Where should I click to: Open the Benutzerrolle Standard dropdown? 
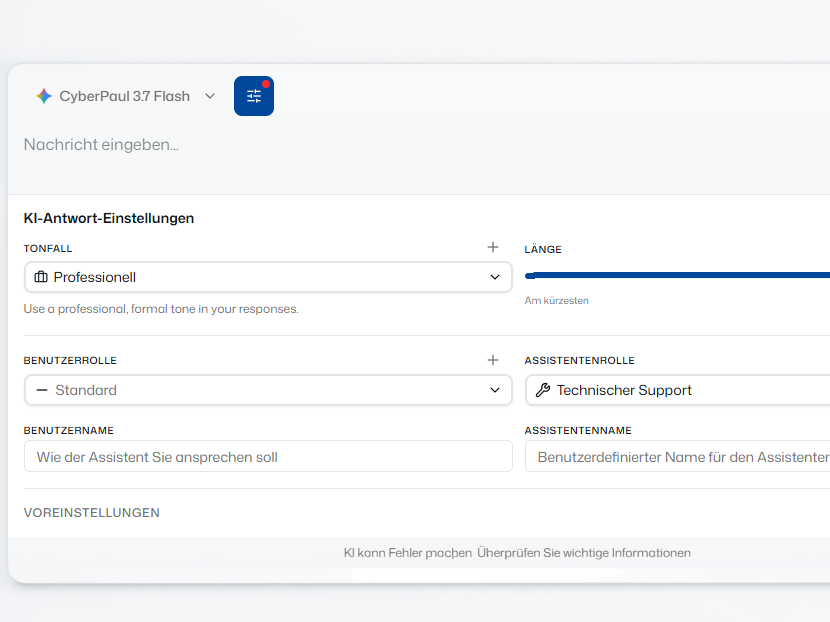point(268,390)
